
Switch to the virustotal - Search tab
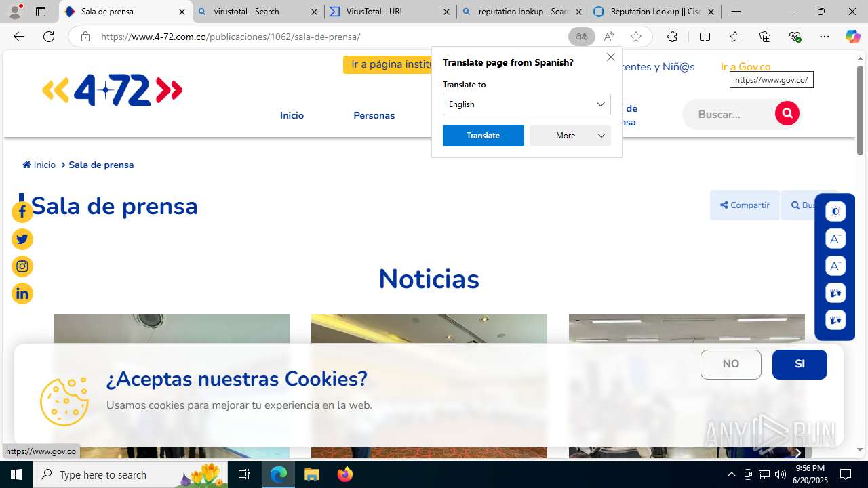pos(258,12)
